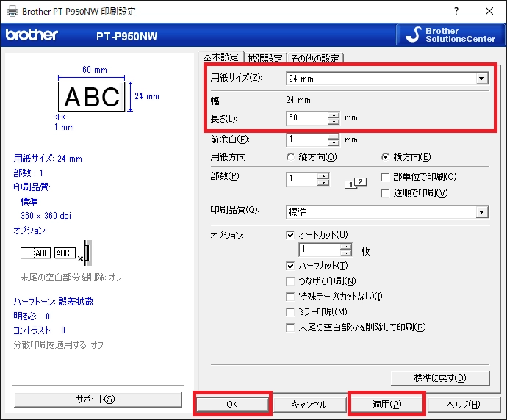The width and height of the screenshot is (507, 420).
Task: Increase the auto cut 枚 count
Action: (x=346, y=247)
